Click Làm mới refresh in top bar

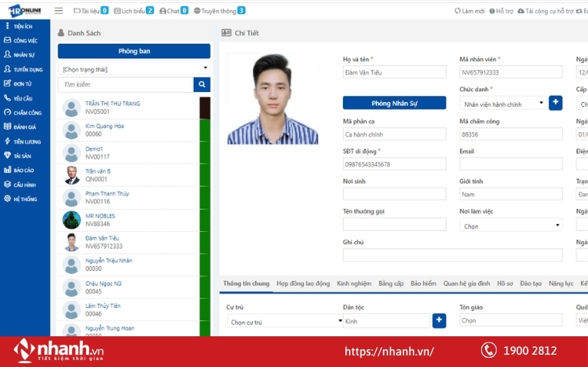[470, 11]
